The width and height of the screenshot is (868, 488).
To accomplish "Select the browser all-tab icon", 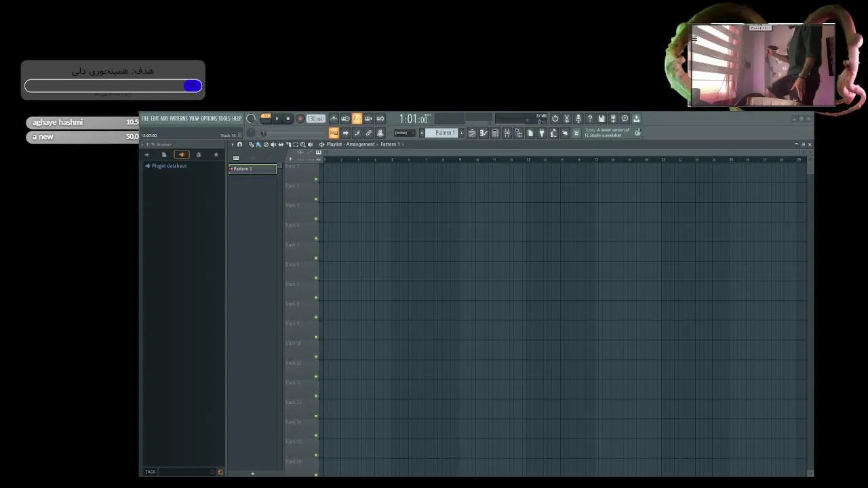I will click(x=147, y=155).
